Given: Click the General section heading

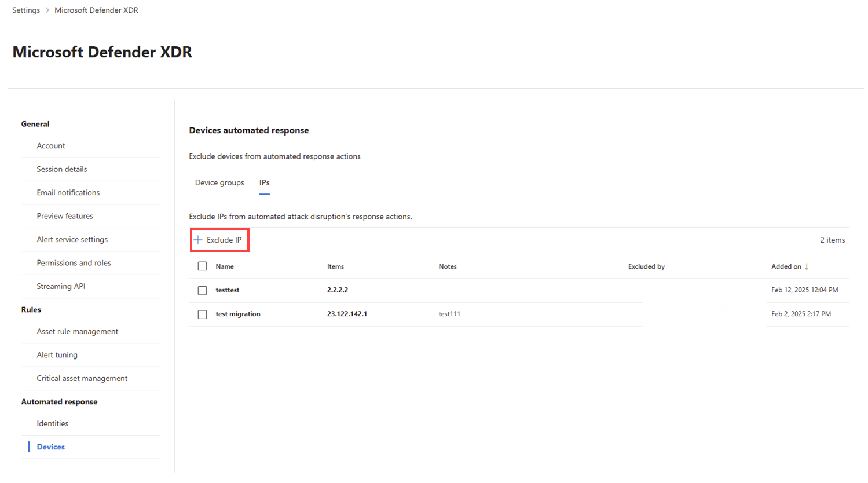Looking at the screenshot, I should click(35, 124).
